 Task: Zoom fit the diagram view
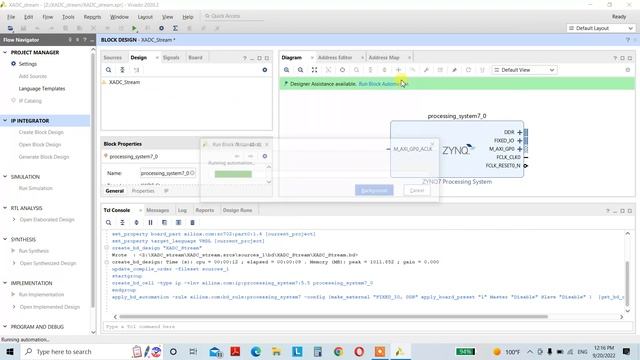coord(314,70)
